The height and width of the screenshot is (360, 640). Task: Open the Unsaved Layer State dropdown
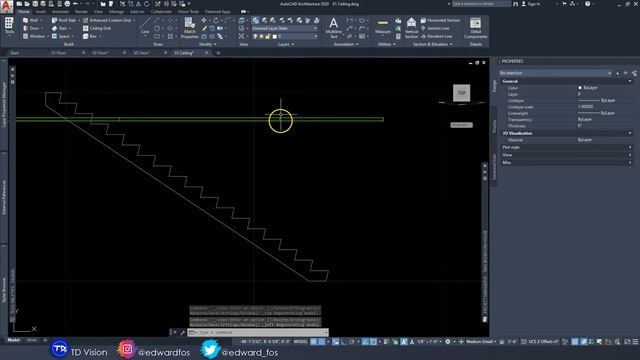(x=284, y=28)
